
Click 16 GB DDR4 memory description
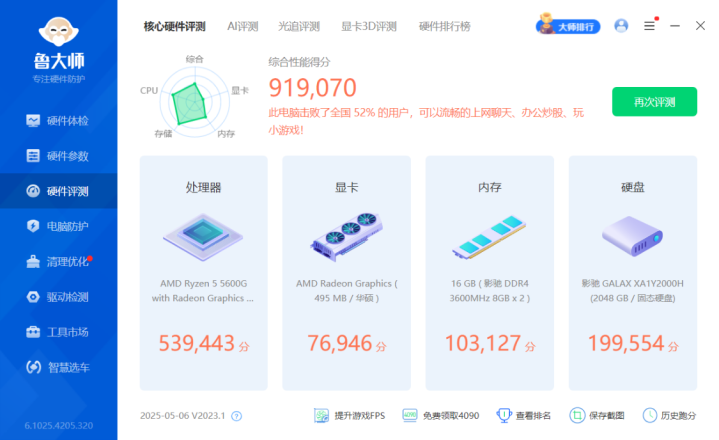point(490,291)
